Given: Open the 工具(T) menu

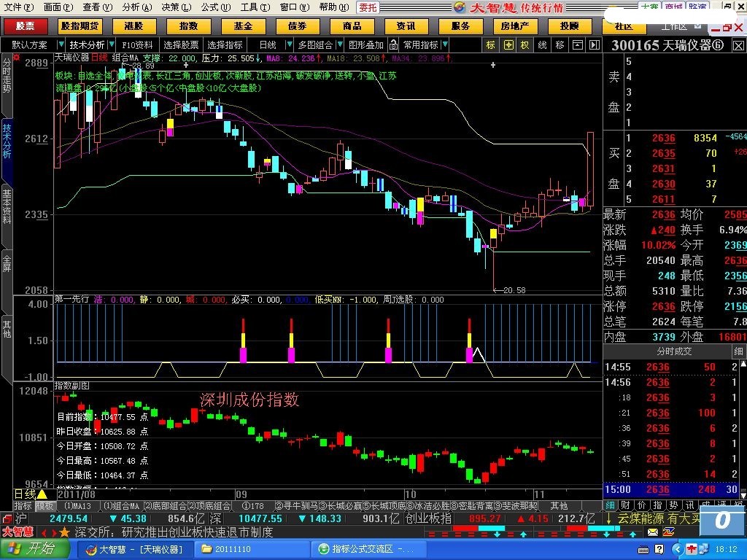Looking at the screenshot, I should point(255,7).
